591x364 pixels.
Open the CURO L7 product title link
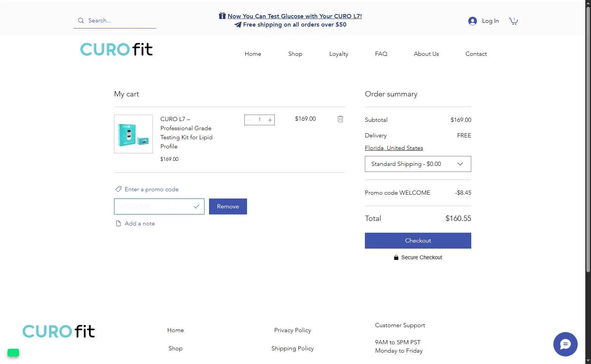click(186, 132)
